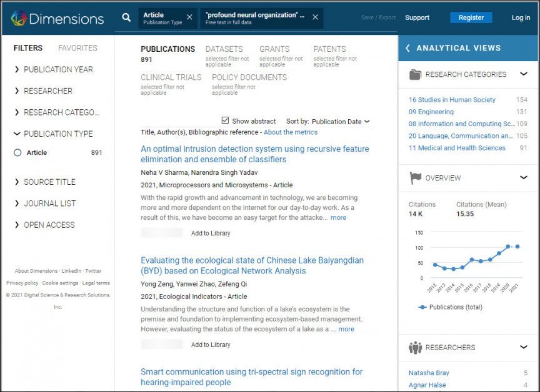Viewport: 540px width, 392px height.
Task: Click the Researchers people icon
Action: pyautogui.click(x=415, y=348)
